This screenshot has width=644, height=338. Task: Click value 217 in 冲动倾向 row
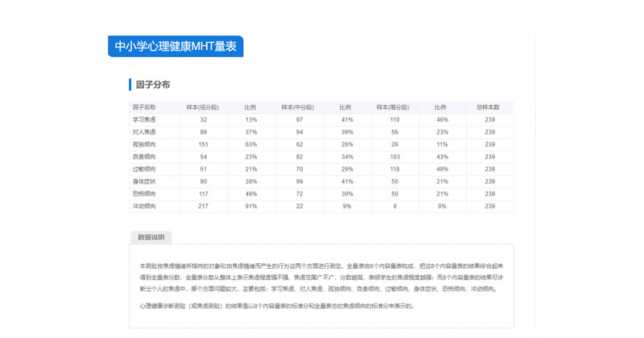[x=204, y=206]
